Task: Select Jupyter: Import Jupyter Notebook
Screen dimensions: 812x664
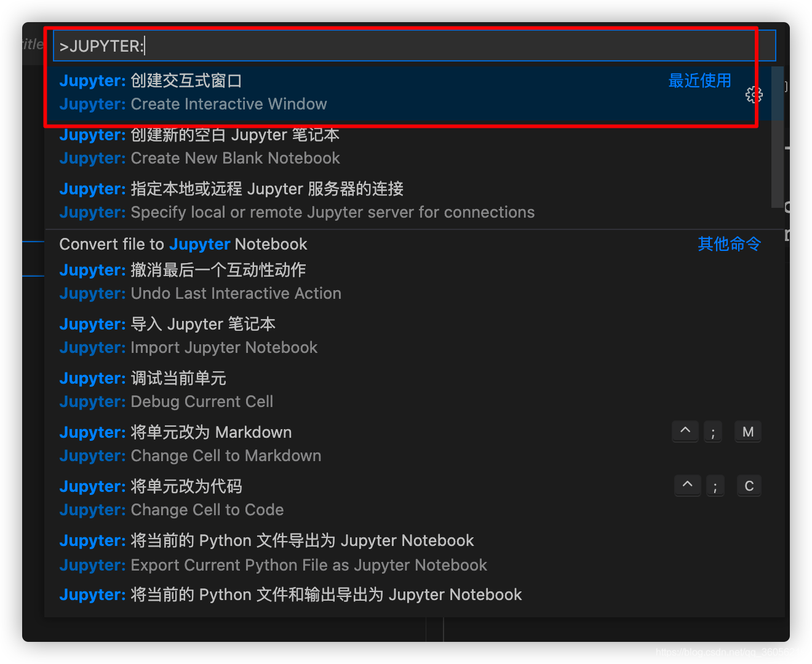Action: 408,336
